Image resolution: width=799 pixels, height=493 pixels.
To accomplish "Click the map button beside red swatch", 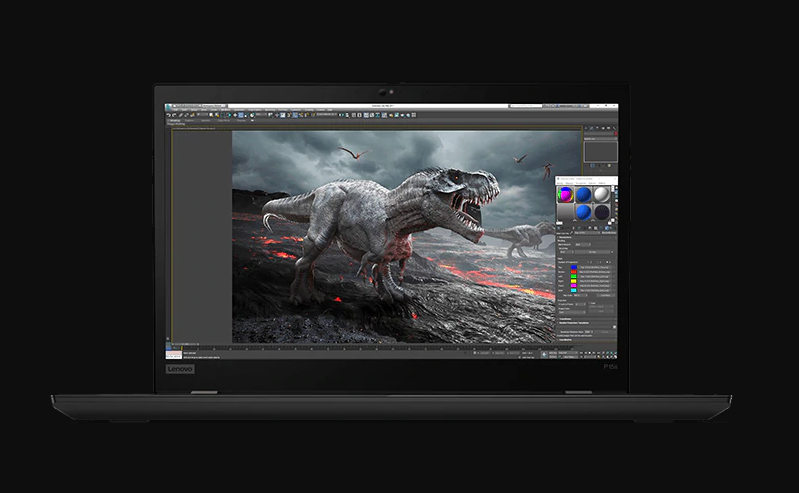I will [595, 272].
